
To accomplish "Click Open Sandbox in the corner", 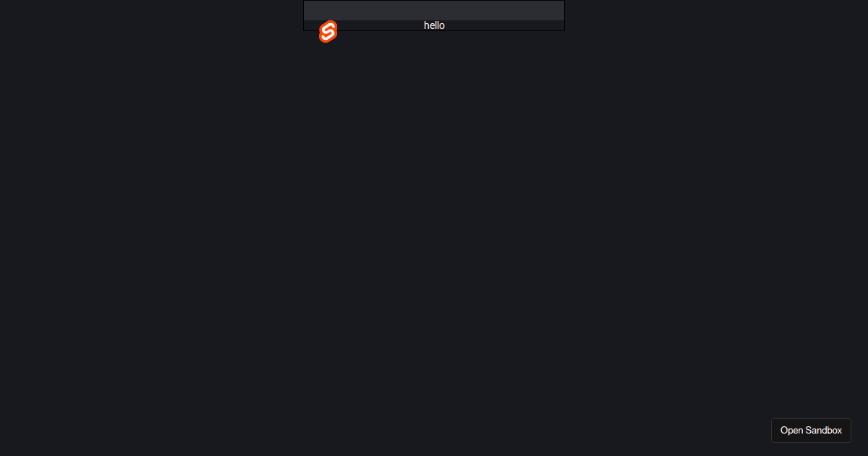I will pyautogui.click(x=811, y=430).
